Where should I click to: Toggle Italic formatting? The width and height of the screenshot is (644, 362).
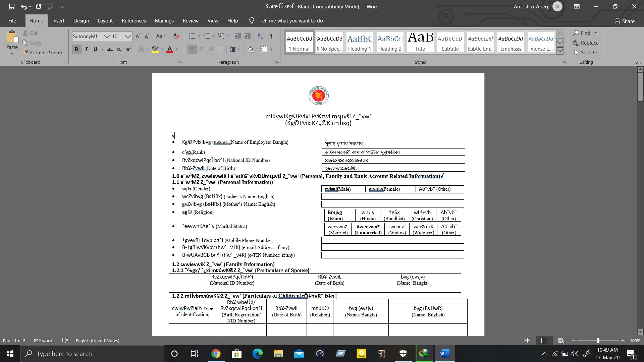(x=86, y=50)
